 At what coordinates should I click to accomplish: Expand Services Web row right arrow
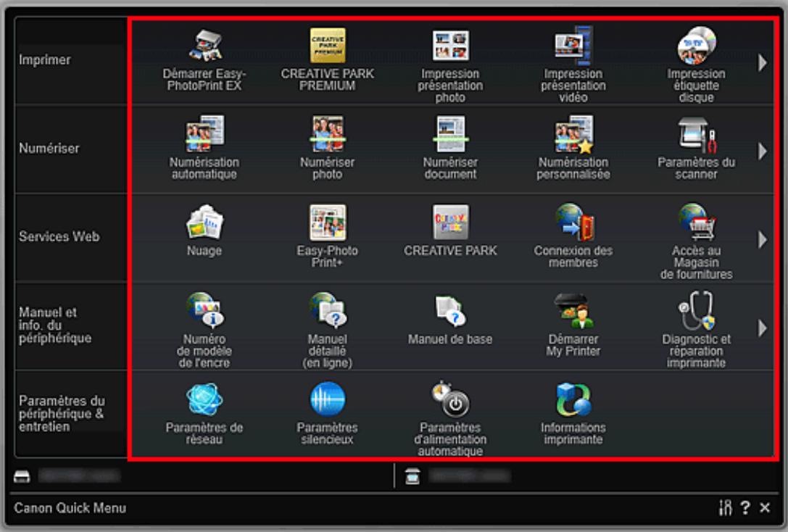[x=763, y=240]
